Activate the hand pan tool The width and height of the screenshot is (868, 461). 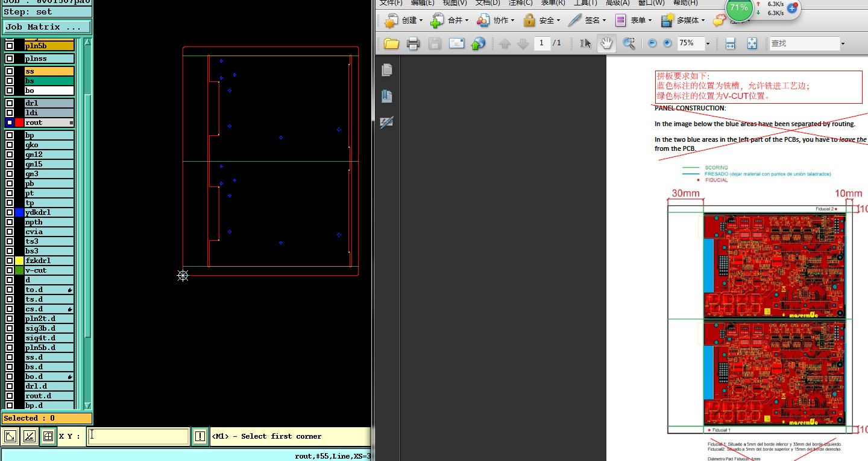(606, 43)
